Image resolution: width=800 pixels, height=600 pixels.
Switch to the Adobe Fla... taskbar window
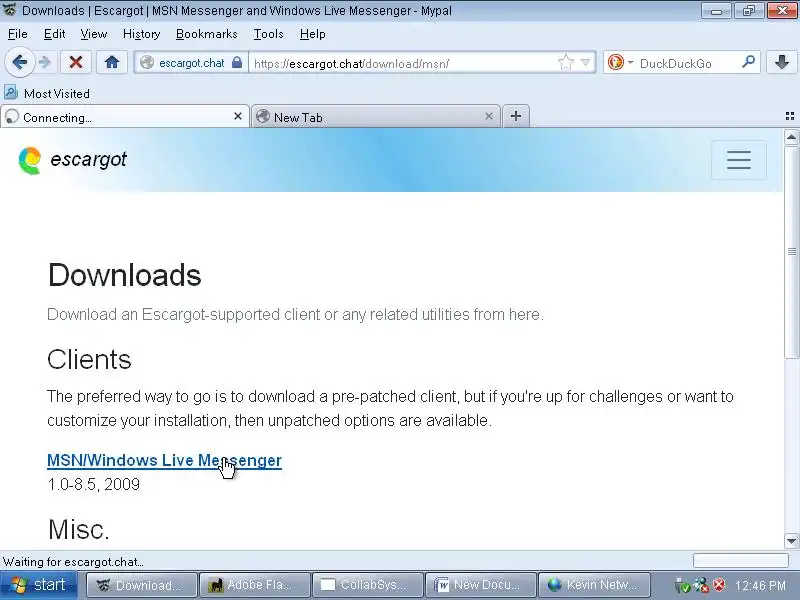tap(255, 585)
